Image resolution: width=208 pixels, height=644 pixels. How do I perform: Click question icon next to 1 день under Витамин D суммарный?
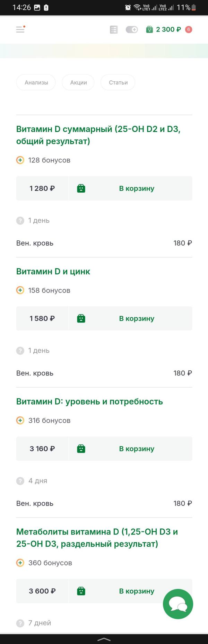tap(20, 220)
